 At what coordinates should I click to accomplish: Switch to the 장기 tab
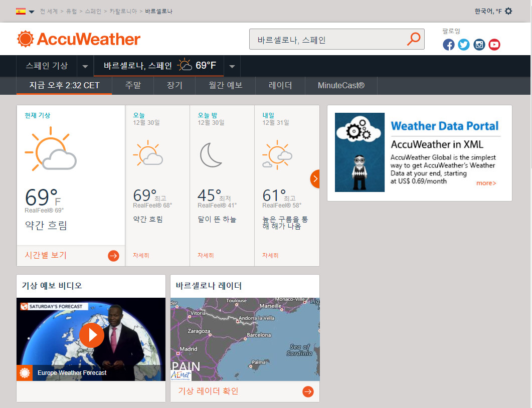(174, 86)
